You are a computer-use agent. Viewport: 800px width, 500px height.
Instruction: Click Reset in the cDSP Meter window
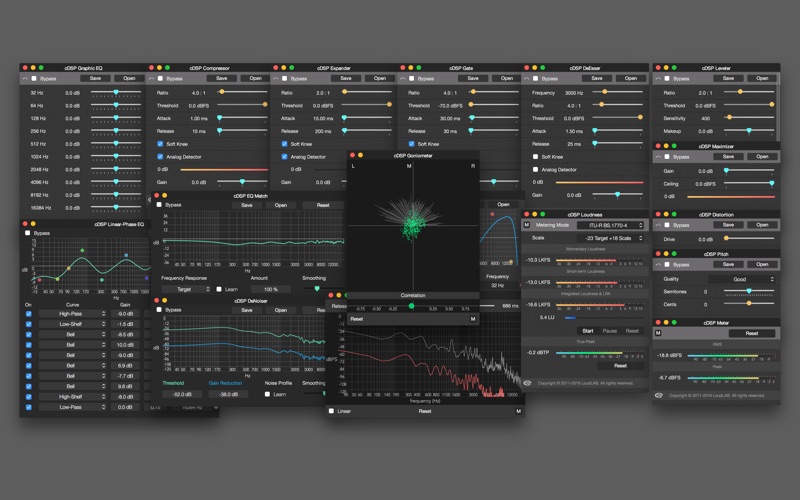point(752,333)
